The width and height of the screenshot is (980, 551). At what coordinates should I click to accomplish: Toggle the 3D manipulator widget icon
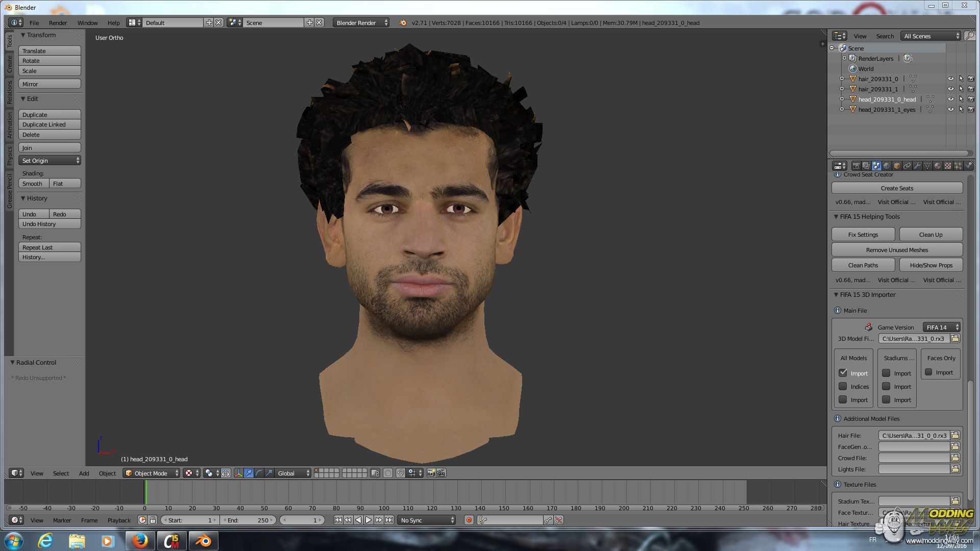[238, 473]
